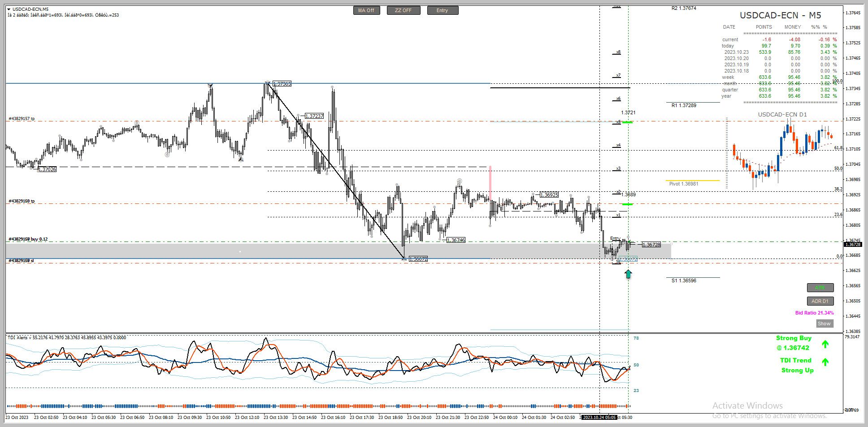Screen dimensions: 868x427
Task: Click the Entry button at top
Action: point(443,10)
